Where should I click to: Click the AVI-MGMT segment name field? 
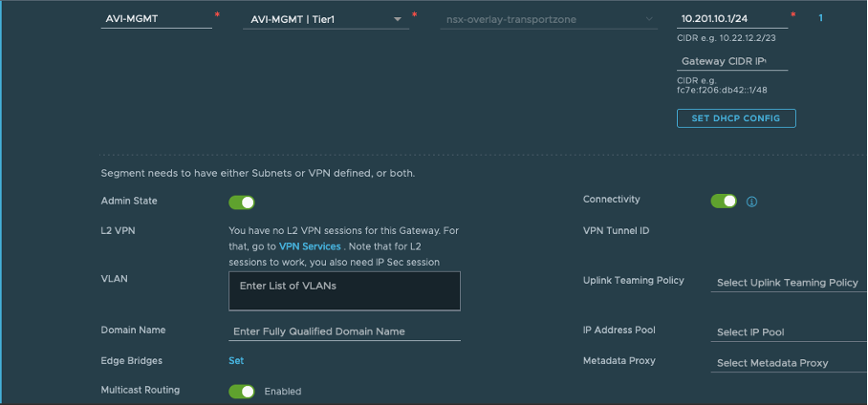[156, 19]
